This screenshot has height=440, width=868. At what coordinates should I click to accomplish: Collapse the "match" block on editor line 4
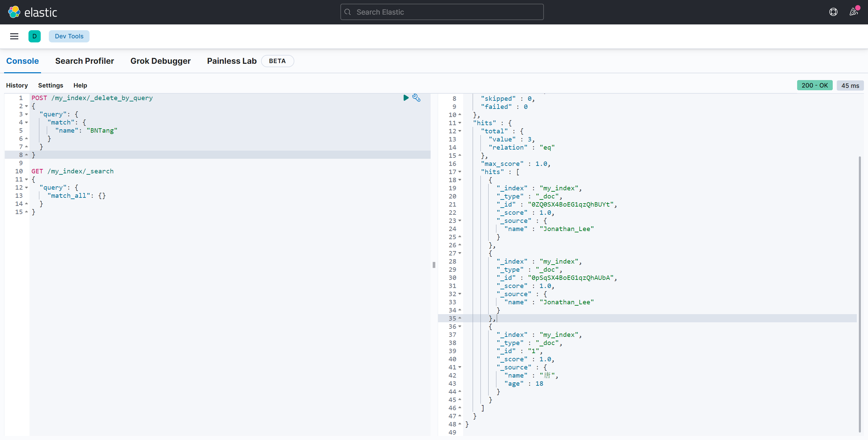[x=26, y=122]
